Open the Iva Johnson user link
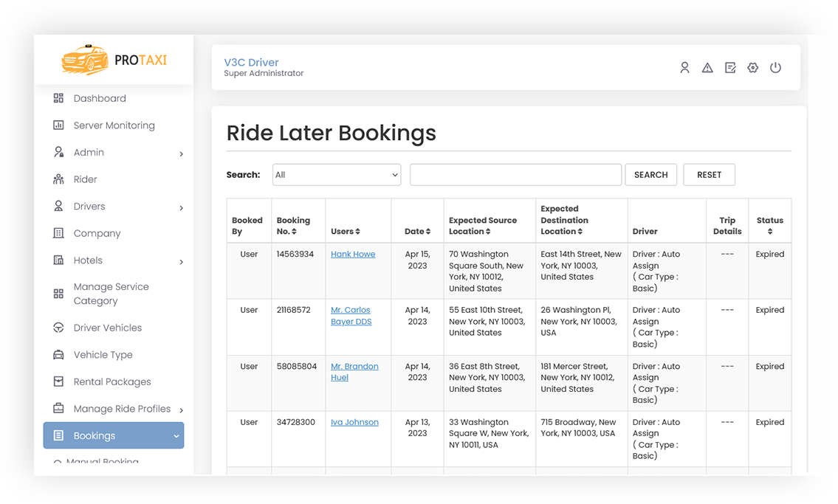 click(x=354, y=422)
